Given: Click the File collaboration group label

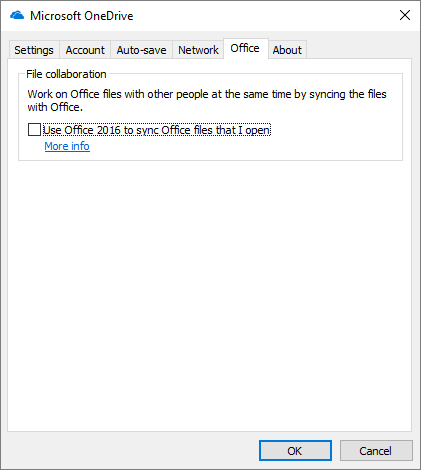Looking at the screenshot, I should click(x=66, y=74).
